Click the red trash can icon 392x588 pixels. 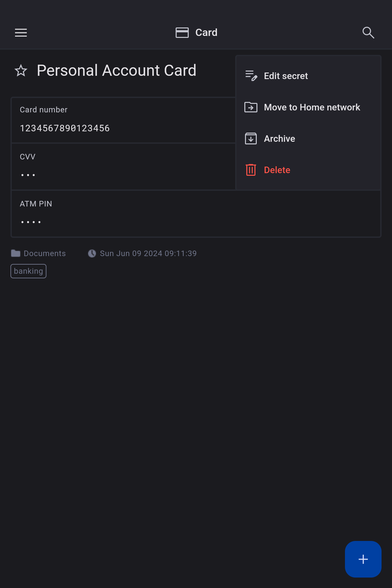pos(251,170)
